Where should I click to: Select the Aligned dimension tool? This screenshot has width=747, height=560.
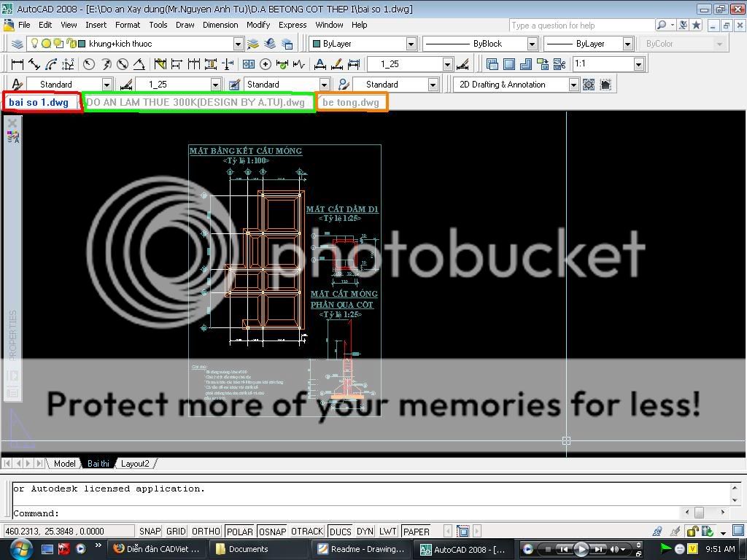pyautogui.click(x=34, y=64)
